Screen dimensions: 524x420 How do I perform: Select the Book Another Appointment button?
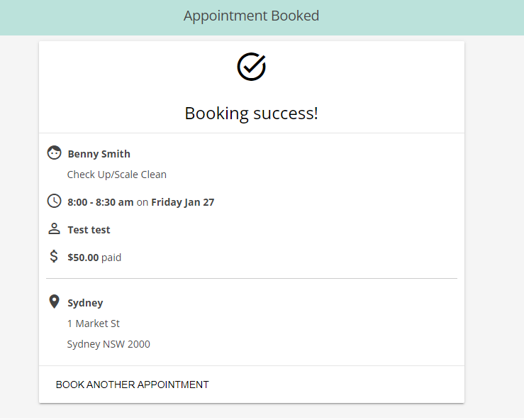point(133,385)
